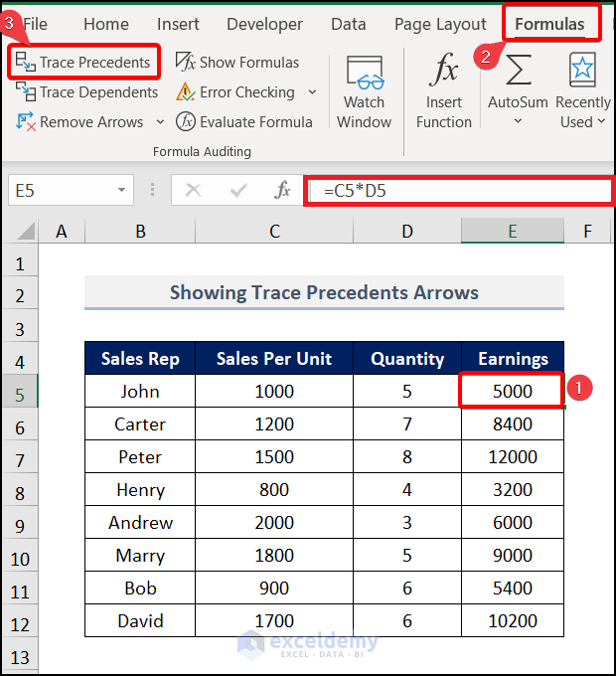Click the AutoSum sigma icon

coord(518,72)
